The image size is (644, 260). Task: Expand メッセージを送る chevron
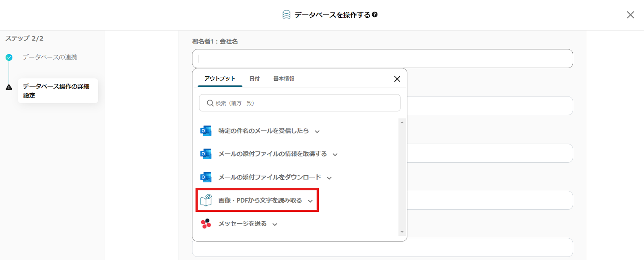pos(275,224)
